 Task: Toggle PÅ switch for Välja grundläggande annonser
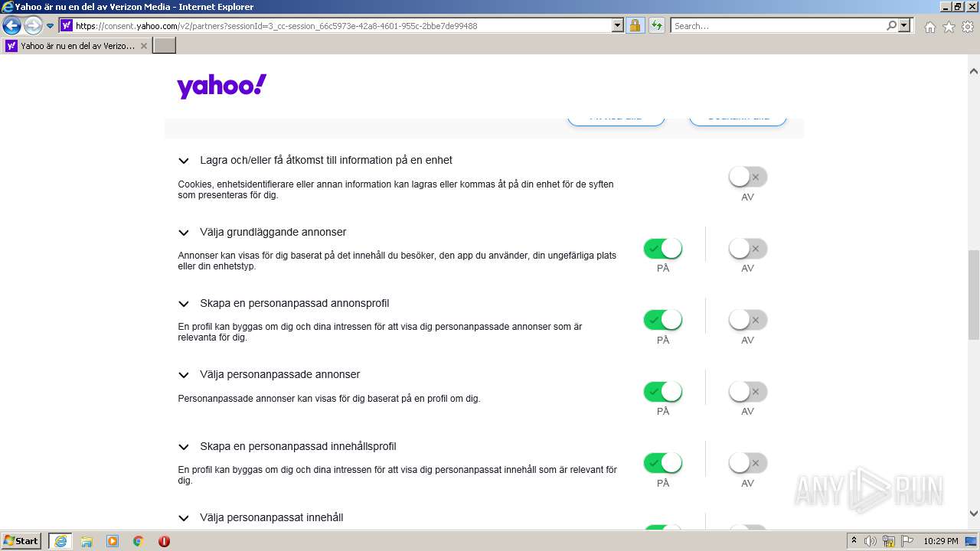click(663, 249)
